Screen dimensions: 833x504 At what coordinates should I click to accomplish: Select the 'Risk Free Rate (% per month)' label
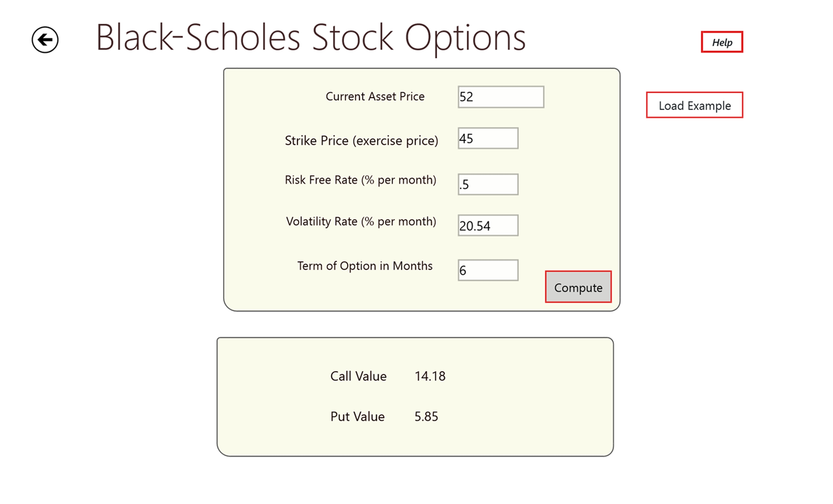point(360,180)
